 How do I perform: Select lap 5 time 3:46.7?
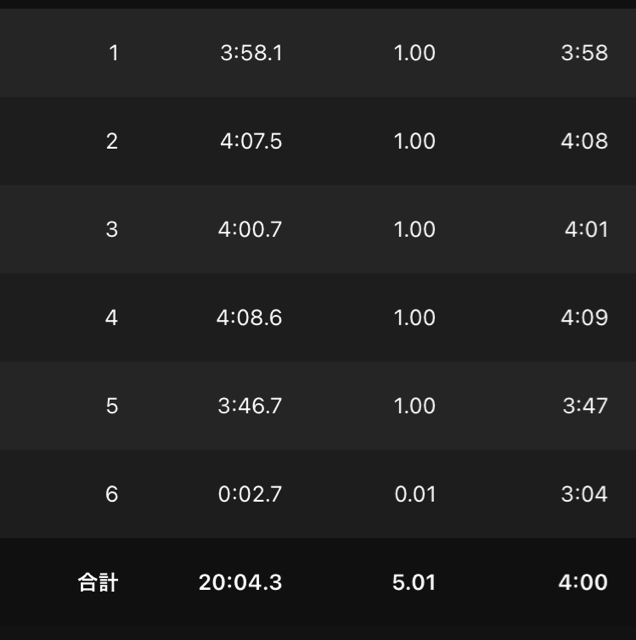point(250,405)
